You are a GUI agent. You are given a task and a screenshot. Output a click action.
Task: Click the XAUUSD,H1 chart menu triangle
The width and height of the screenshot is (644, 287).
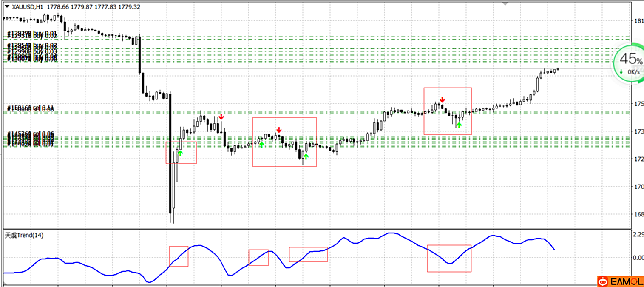point(7,7)
